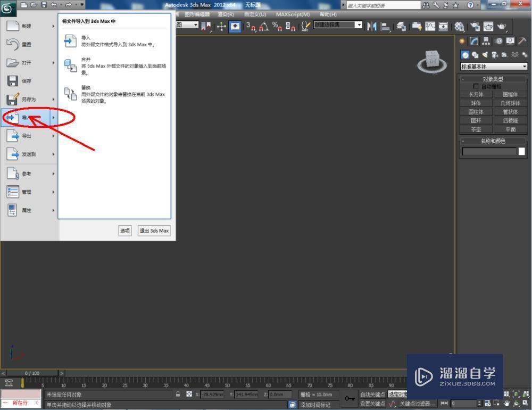Image resolution: width=532 pixels, height=410 pixels.
Task: Switch to the Modify panel
Action: coord(472,40)
